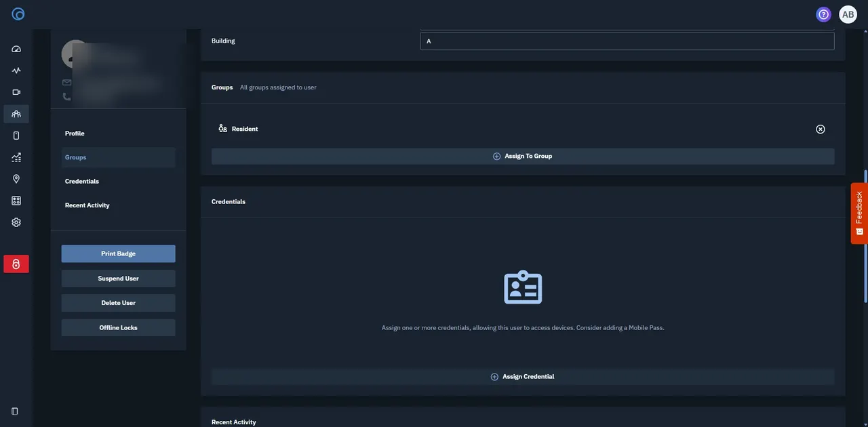Click the Print Badge button
This screenshot has width=868, height=427.
(x=119, y=253)
